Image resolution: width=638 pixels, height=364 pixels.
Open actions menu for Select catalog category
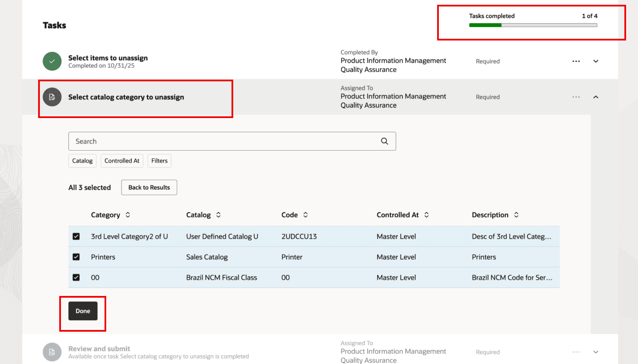576,97
